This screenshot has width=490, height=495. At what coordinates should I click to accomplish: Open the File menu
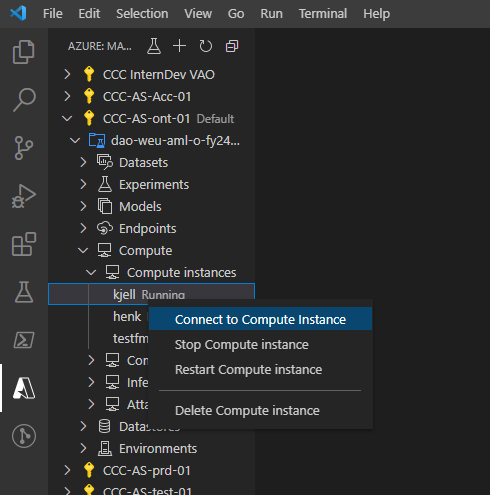point(53,14)
